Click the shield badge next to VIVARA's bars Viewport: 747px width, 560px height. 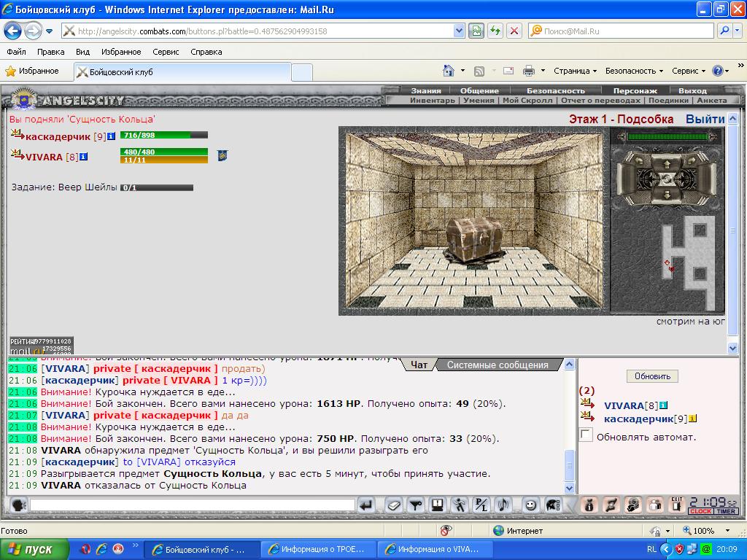222,155
